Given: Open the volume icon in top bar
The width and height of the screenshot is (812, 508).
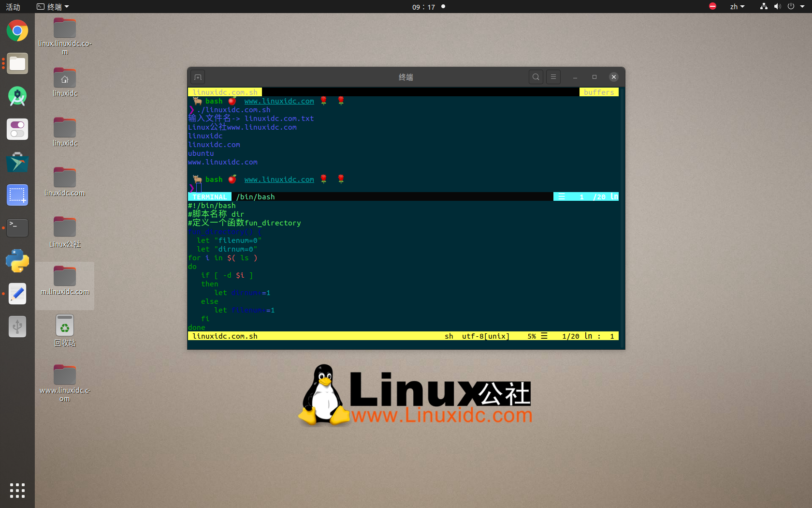Looking at the screenshot, I should click(x=777, y=6).
